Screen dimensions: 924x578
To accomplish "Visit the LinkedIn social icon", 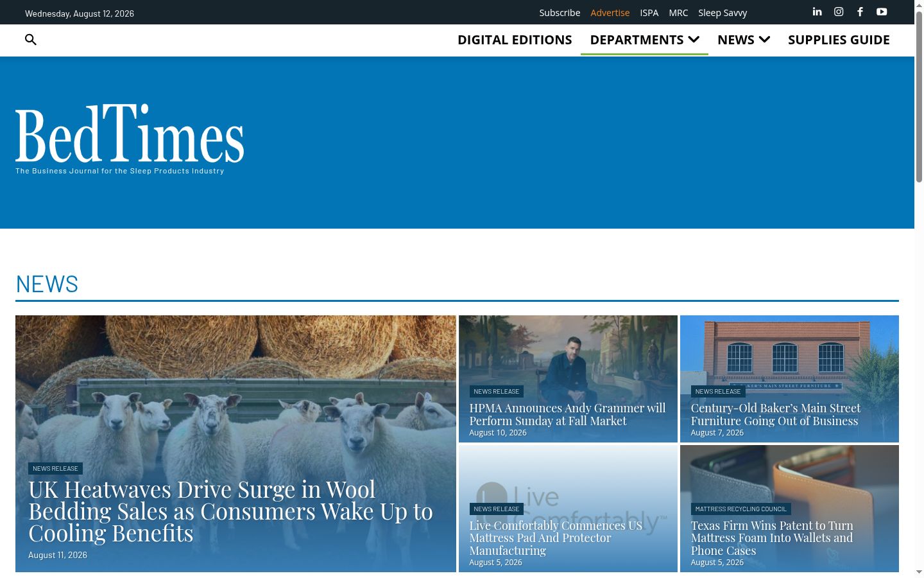I will (817, 12).
